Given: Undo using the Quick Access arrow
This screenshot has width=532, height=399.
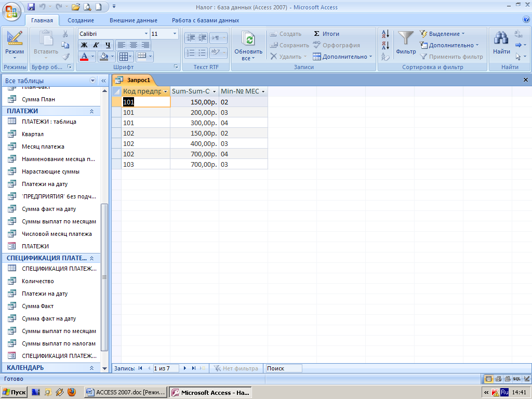Looking at the screenshot, I should point(43,7).
